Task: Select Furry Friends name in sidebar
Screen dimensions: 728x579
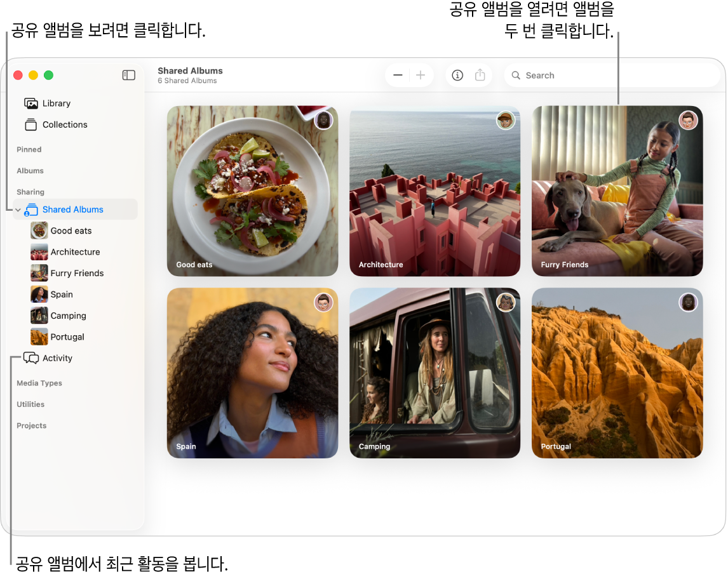Action: [x=77, y=273]
